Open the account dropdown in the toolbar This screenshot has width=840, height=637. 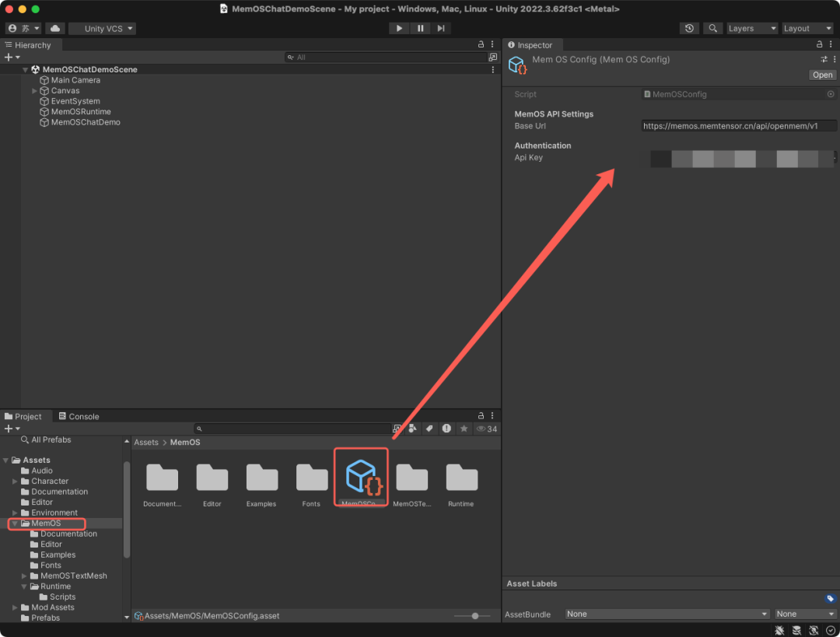(23, 29)
